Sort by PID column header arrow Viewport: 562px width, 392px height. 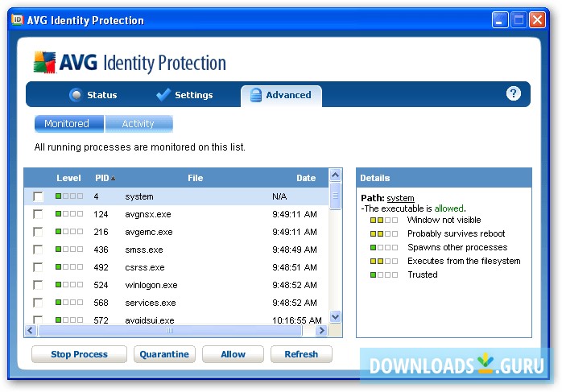114,178
